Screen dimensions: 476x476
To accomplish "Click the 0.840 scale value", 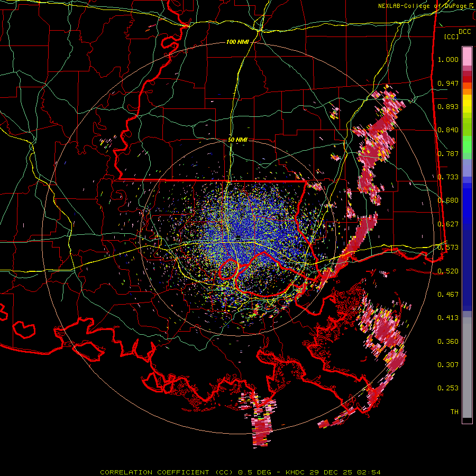I will coord(448,130).
